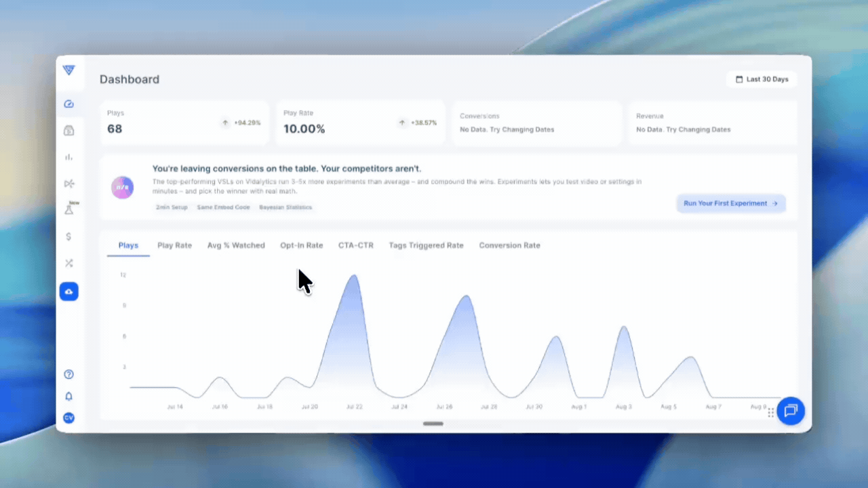Open the CV user avatar
Image resolution: width=868 pixels, height=488 pixels.
pos(68,418)
